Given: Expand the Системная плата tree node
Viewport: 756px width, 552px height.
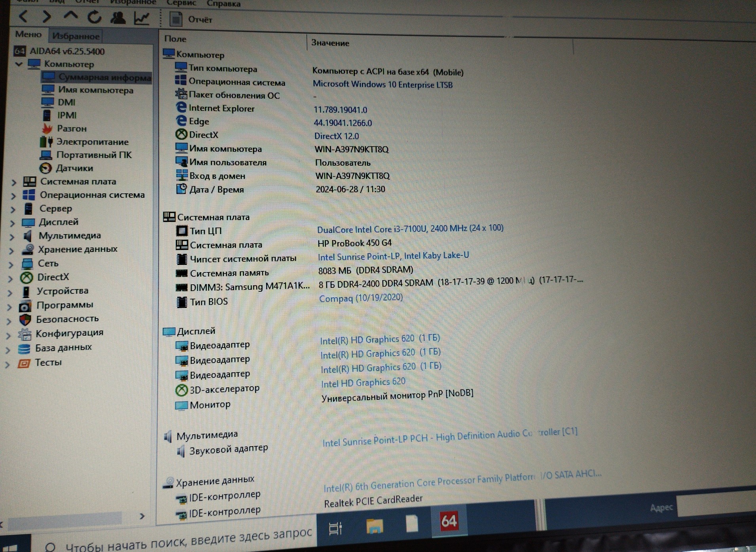Looking at the screenshot, I should point(13,182).
